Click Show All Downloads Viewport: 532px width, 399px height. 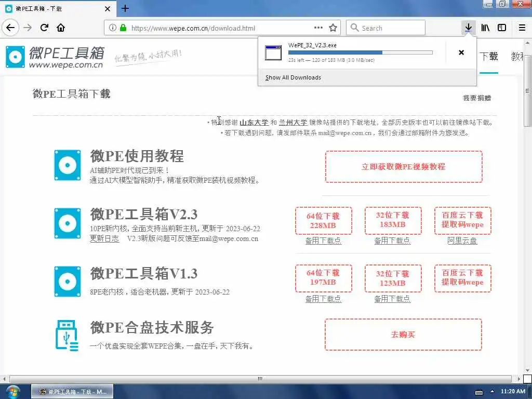tap(293, 77)
